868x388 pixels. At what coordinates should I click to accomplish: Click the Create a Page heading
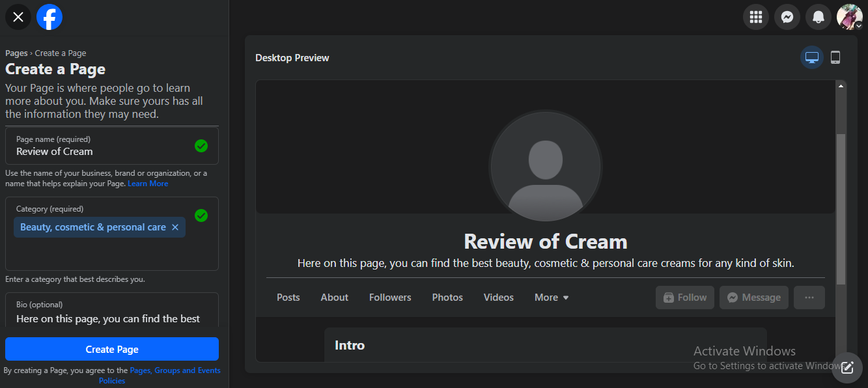click(55, 69)
